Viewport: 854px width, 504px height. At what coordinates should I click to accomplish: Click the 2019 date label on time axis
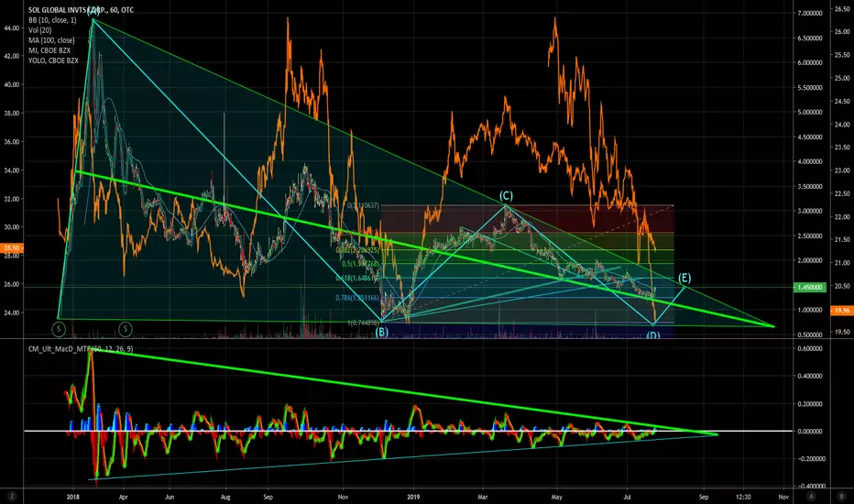click(413, 497)
